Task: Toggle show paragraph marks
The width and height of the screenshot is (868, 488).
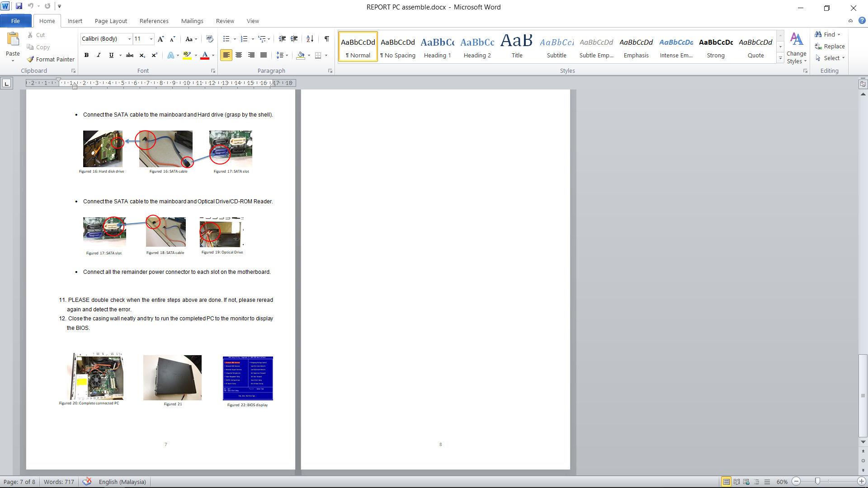Action: pos(326,39)
